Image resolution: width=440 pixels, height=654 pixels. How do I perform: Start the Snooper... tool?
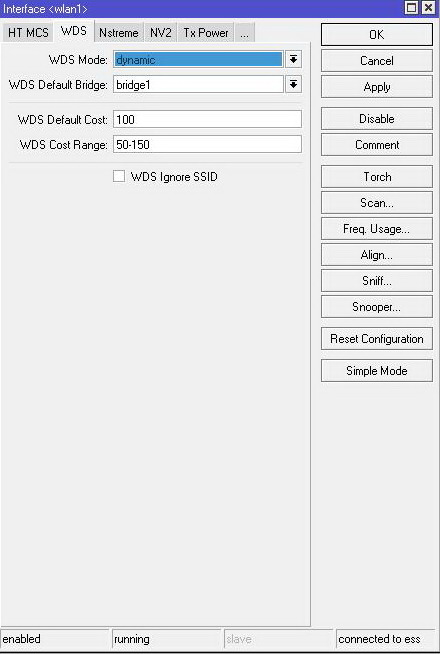click(x=377, y=307)
